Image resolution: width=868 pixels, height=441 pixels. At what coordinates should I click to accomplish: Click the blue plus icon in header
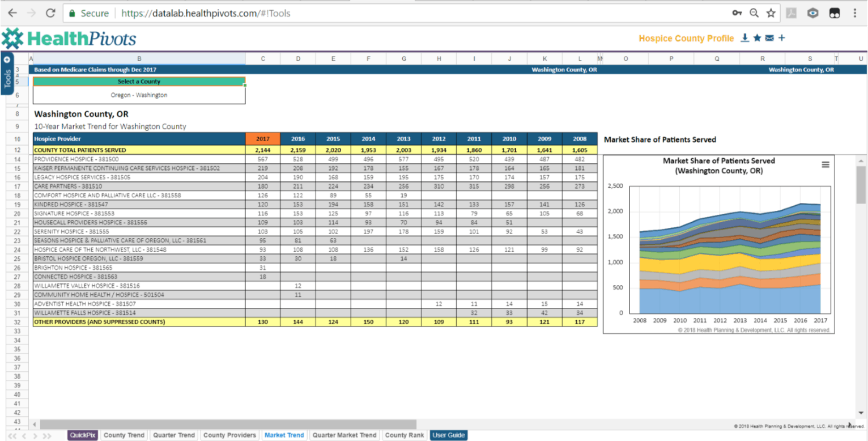[x=782, y=38]
